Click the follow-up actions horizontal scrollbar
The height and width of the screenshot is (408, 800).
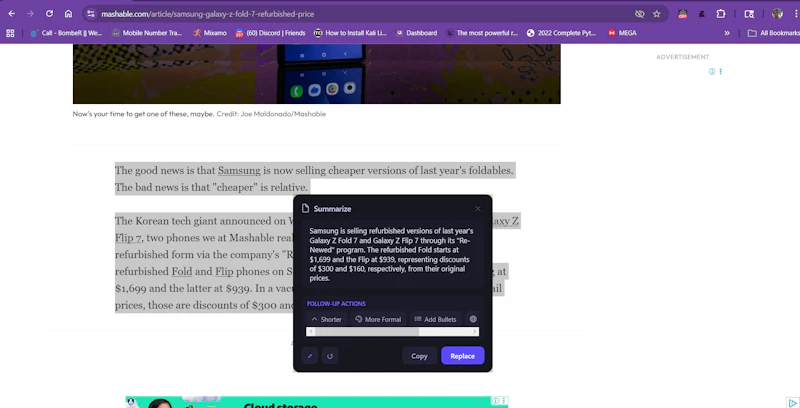366,332
